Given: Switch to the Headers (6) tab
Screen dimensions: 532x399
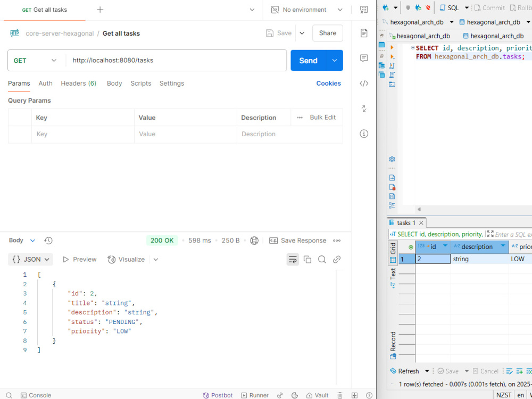Looking at the screenshot, I should 79,84.
